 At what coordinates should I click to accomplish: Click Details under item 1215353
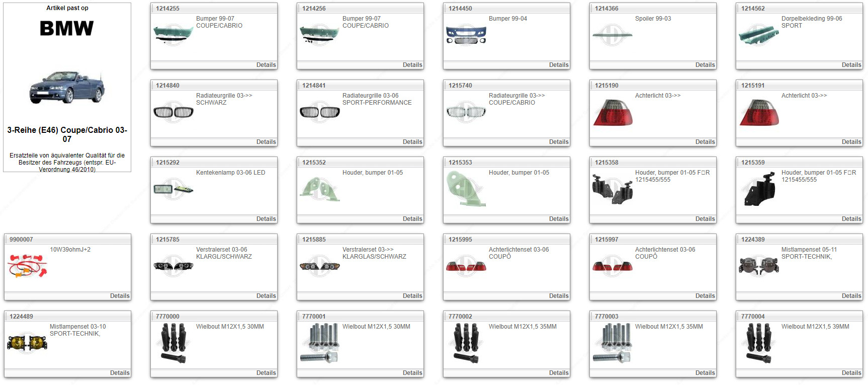tap(559, 219)
